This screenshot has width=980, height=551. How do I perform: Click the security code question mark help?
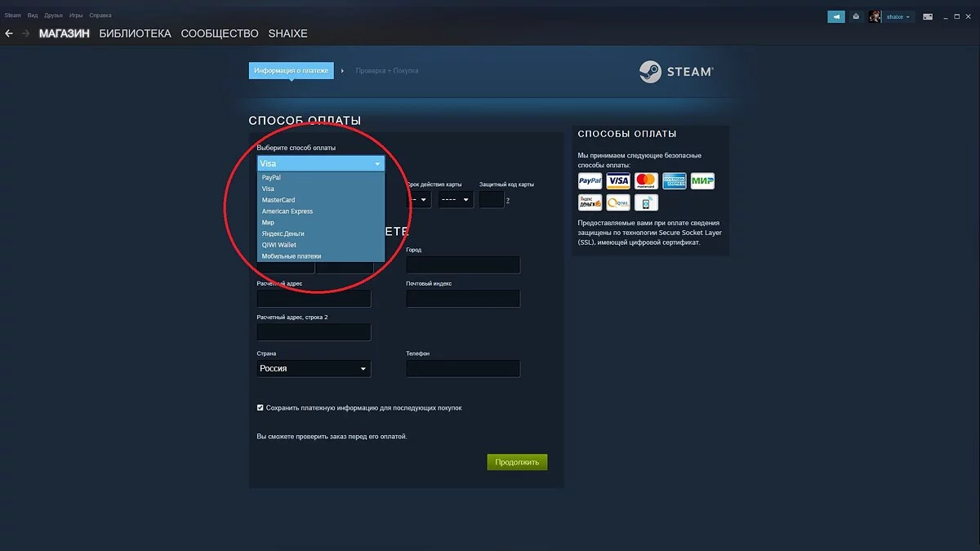[x=508, y=200]
